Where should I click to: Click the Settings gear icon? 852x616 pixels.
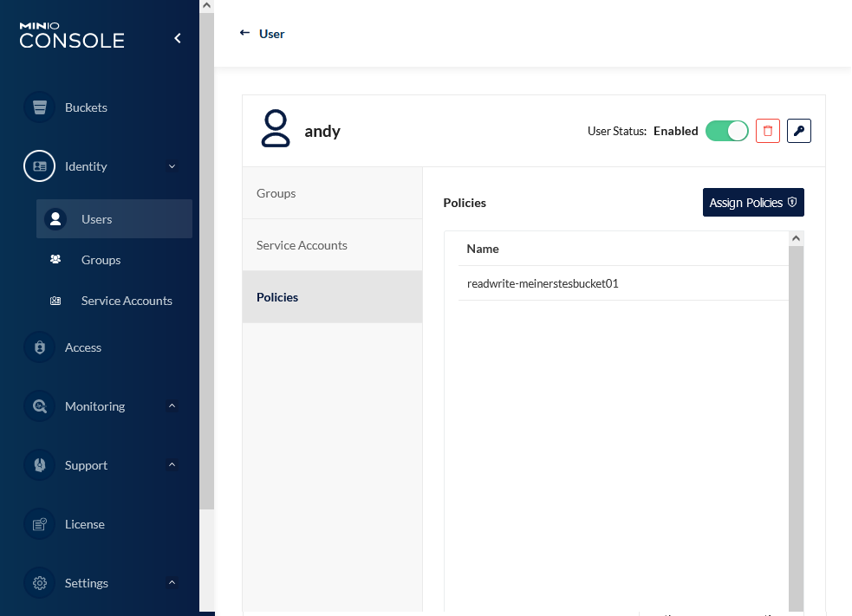pos(39,583)
